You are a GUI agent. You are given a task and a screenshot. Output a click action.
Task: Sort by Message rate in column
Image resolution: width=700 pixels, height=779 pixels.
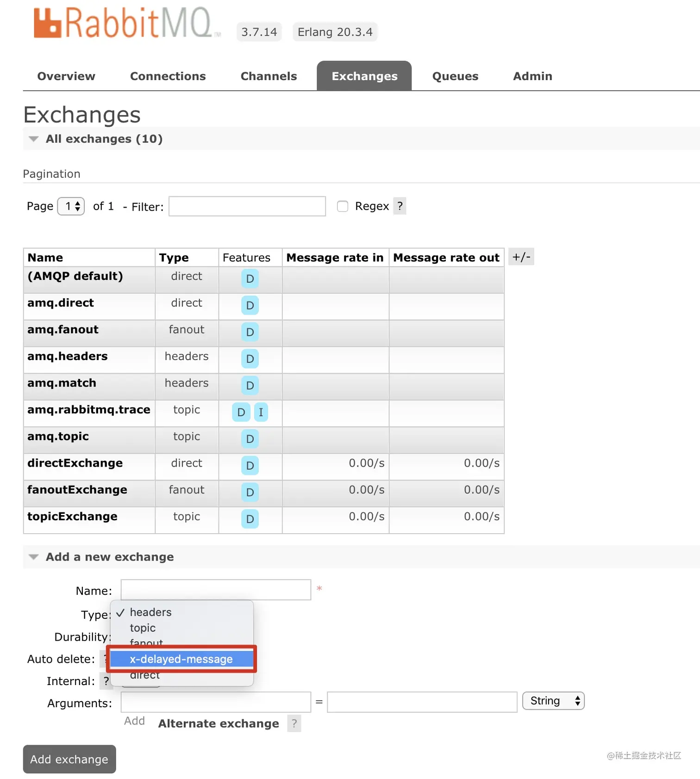335,257
